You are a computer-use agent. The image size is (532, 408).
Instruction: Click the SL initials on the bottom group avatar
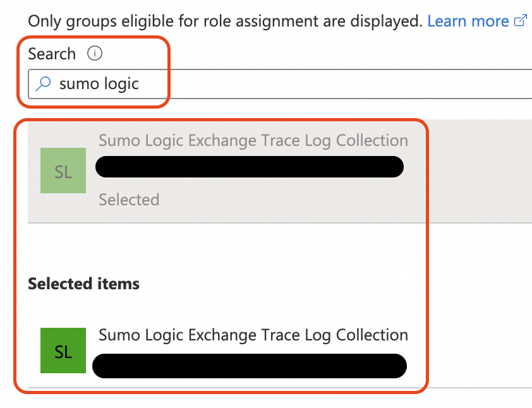(63, 351)
